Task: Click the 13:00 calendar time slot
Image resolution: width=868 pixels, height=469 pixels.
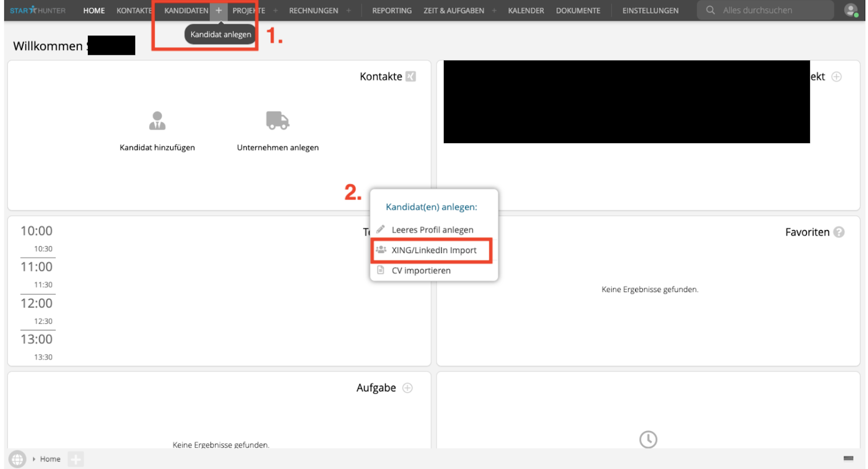Action: coord(36,339)
